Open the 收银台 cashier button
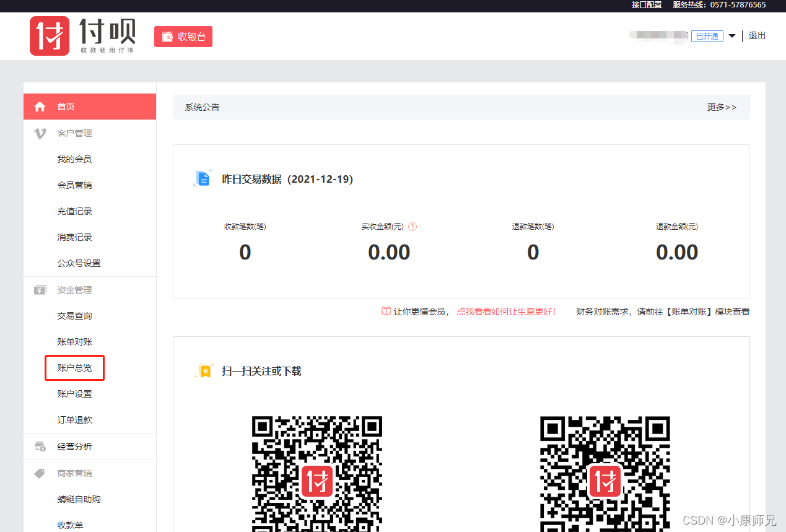This screenshot has width=786, height=532. (183, 37)
